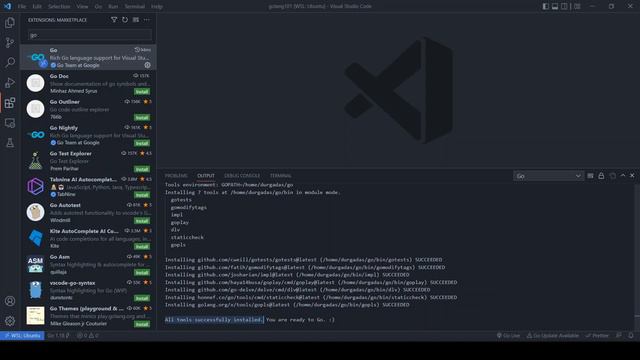
Task: Open the Manage gear in activity bar
Action: click(10, 321)
